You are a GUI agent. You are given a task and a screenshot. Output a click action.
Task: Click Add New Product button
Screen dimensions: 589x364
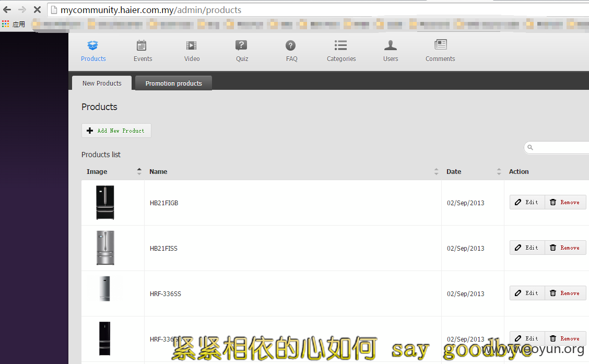pyautogui.click(x=116, y=131)
